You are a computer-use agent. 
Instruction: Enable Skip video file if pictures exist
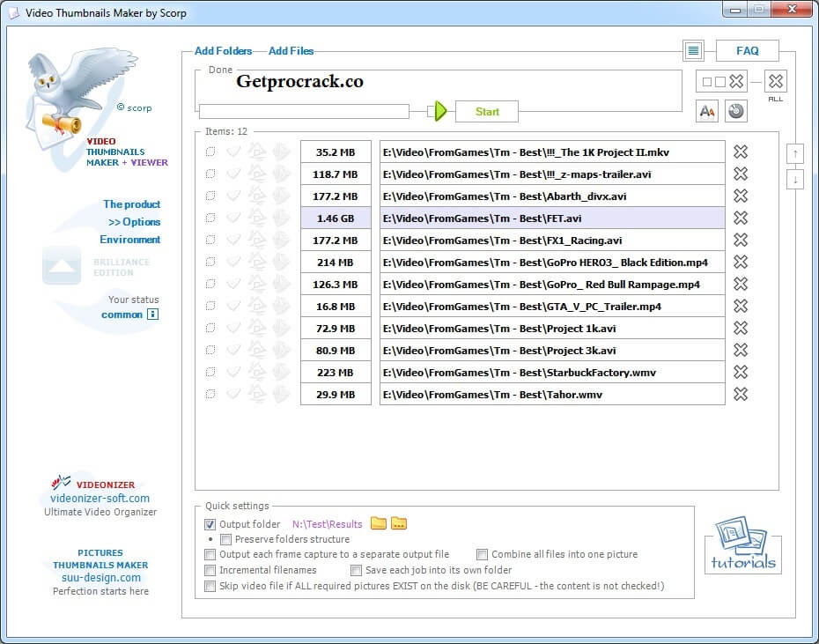point(210,586)
